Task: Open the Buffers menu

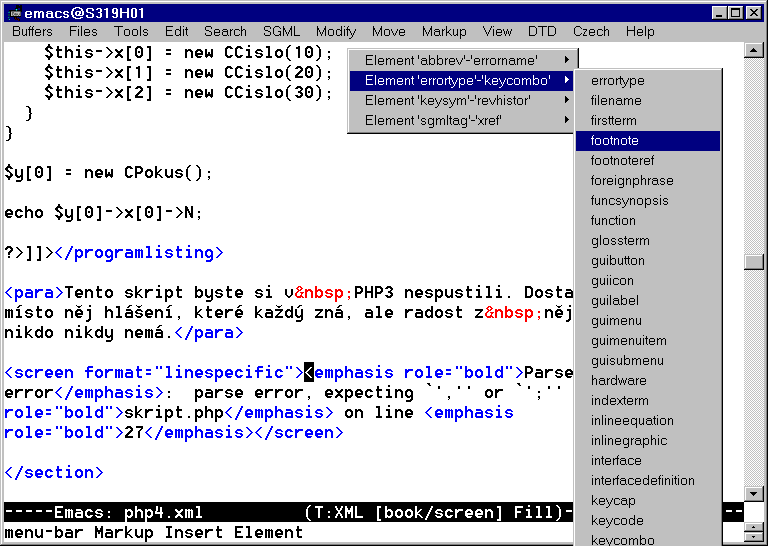Action: (33, 32)
